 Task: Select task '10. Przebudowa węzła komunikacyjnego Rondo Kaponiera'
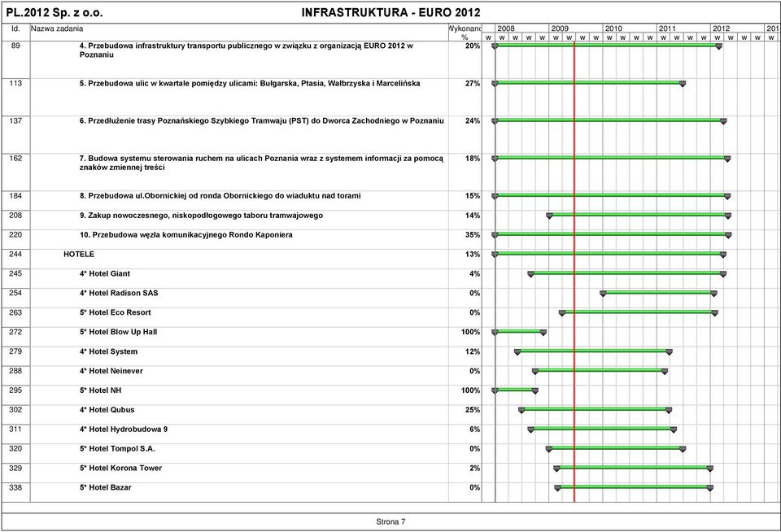coord(185,234)
